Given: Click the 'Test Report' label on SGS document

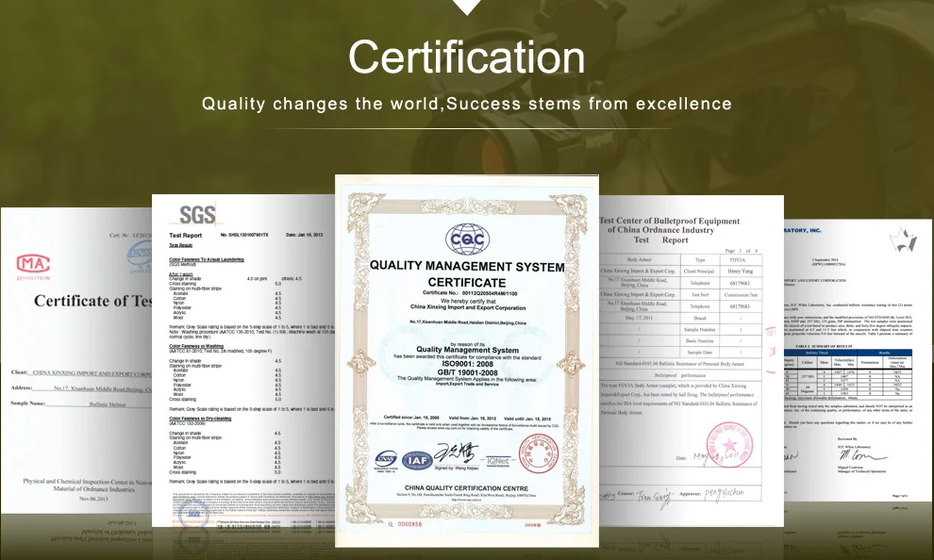Looking at the screenshot, I should pos(185,235).
